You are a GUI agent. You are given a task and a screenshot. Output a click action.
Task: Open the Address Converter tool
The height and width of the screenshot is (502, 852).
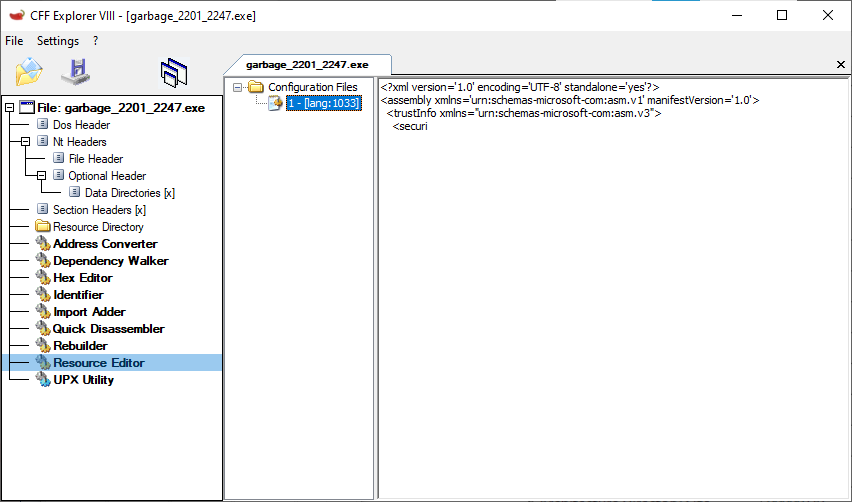point(105,244)
